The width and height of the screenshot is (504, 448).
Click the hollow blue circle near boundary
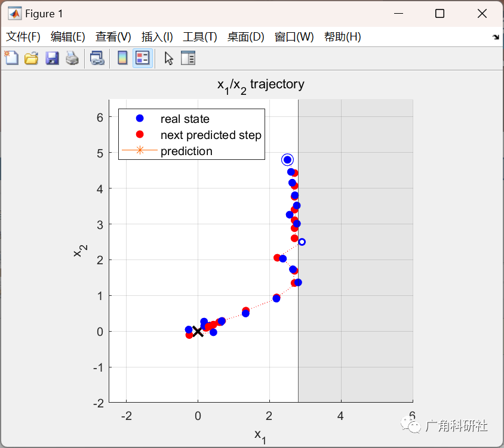coord(302,242)
